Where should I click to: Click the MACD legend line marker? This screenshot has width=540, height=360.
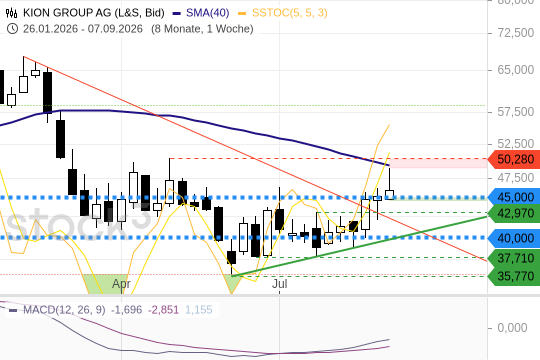click(13, 310)
